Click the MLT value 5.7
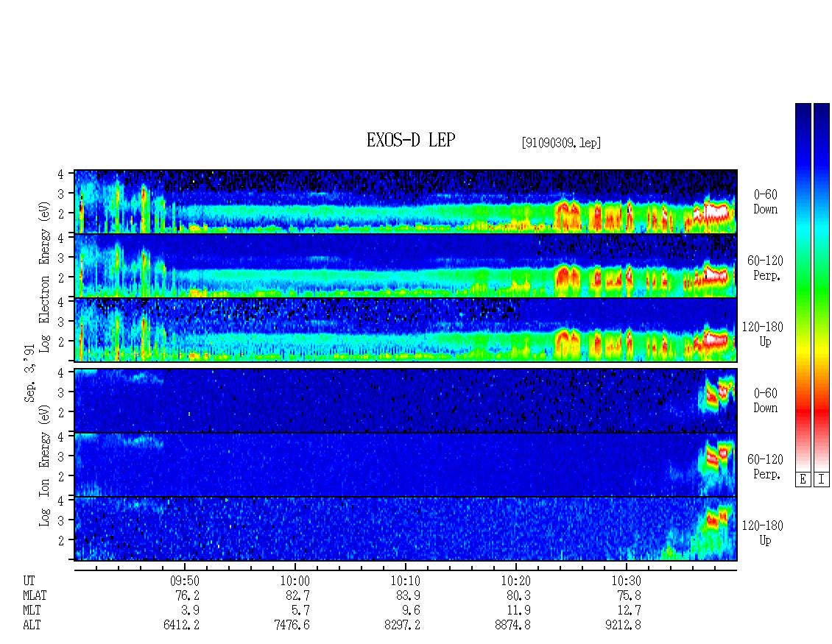Image resolution: width=832 pixels, height=644 pixels. coord(301,611)
